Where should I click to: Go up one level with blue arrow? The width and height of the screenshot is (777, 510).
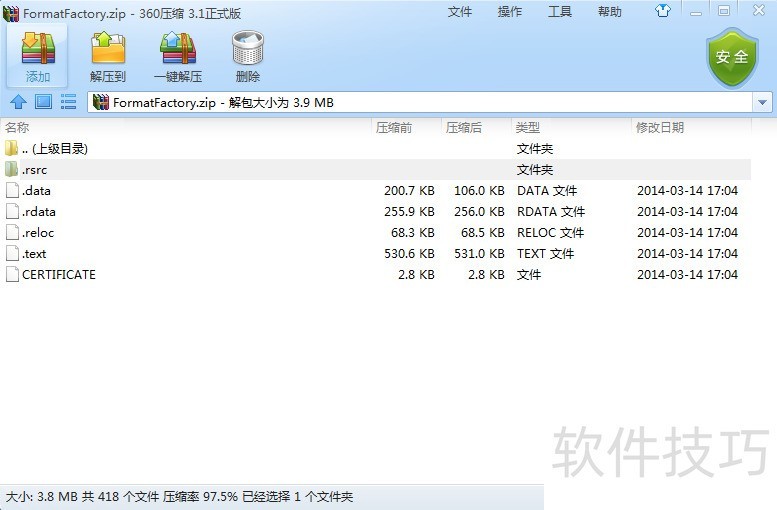pos(18,102)
